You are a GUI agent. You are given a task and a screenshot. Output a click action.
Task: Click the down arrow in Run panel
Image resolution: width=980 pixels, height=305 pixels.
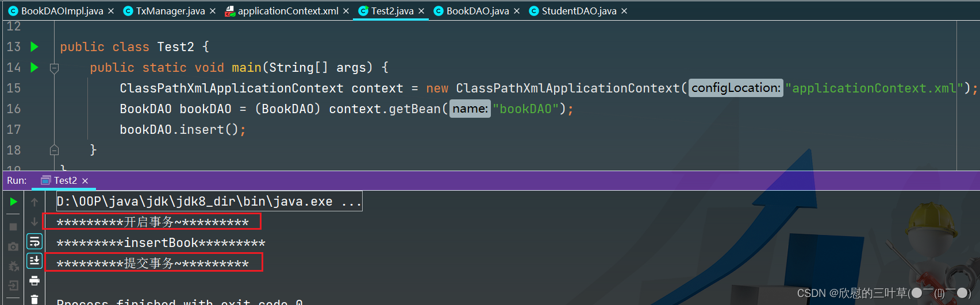coord(34,222)
